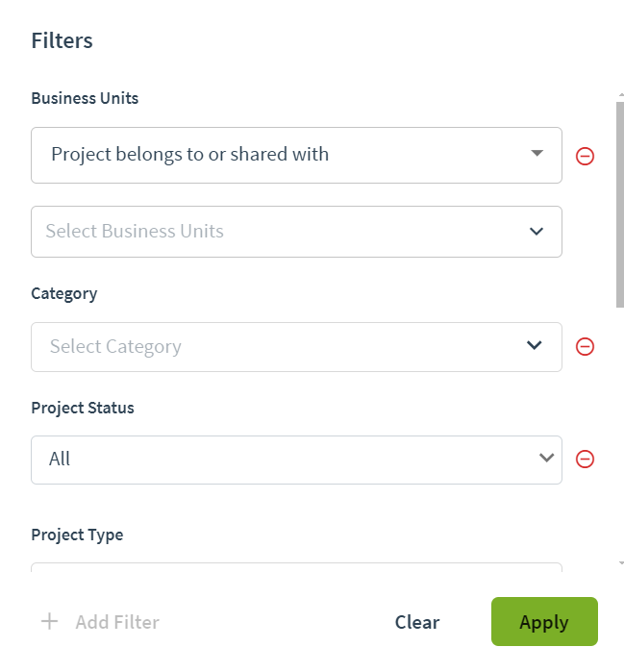Click the plus icon beside Add Filter
624x672 pixels.
pyautogui.click(x=49, y=621)
